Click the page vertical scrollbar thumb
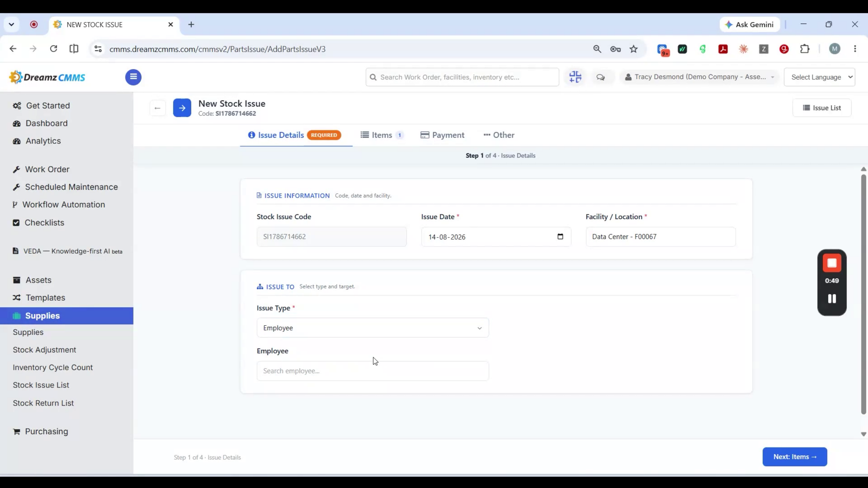 pos(863,294)
